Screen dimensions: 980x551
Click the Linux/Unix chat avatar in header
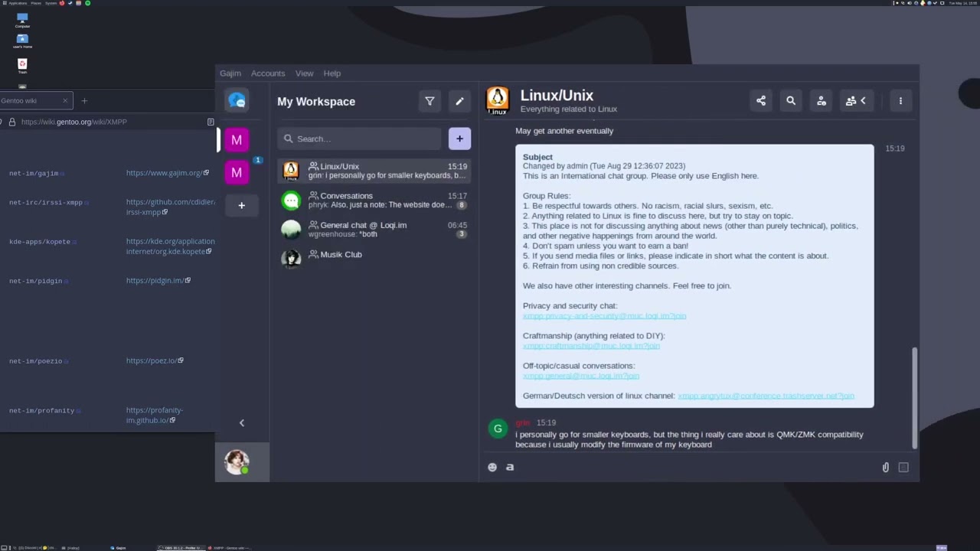[x=498, y=100]
